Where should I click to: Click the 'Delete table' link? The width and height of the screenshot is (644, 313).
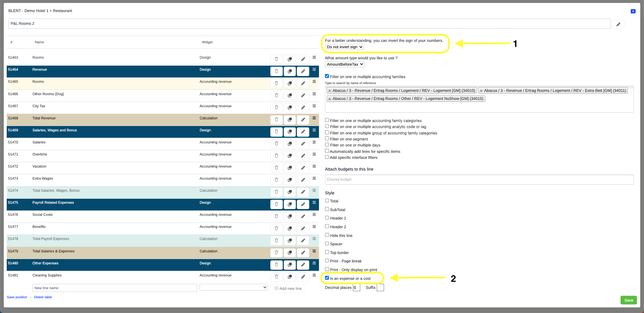coord(43,297)
